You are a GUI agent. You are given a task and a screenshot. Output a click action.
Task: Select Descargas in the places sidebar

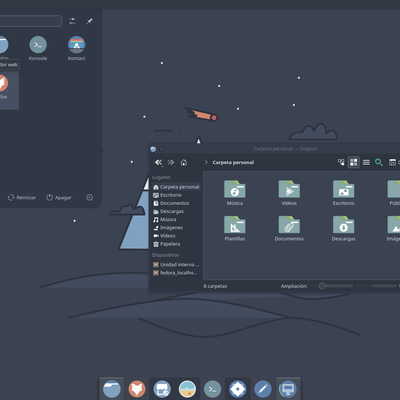click(176, 211)
